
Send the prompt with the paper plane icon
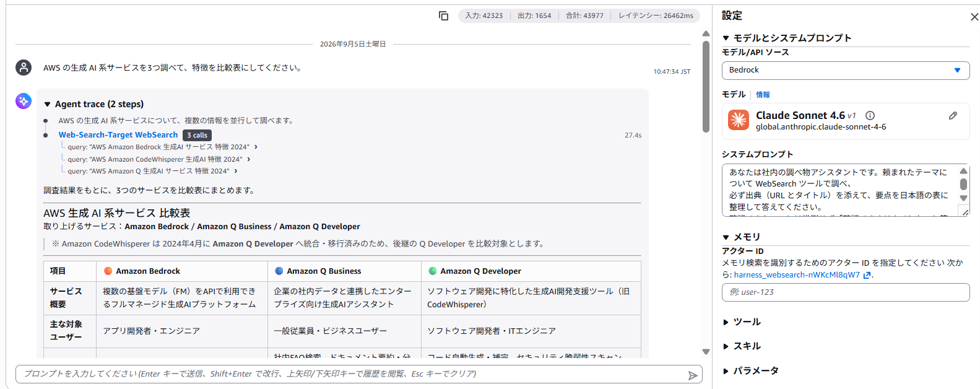(693, 375)
